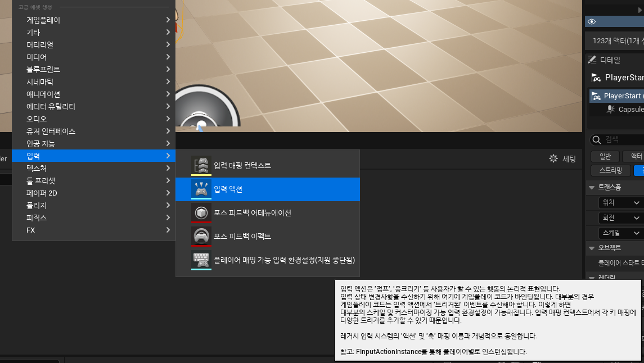644x363 pixels.
Task: Focus the 검색 field in Details panel
Action: (x=617, y=140)
